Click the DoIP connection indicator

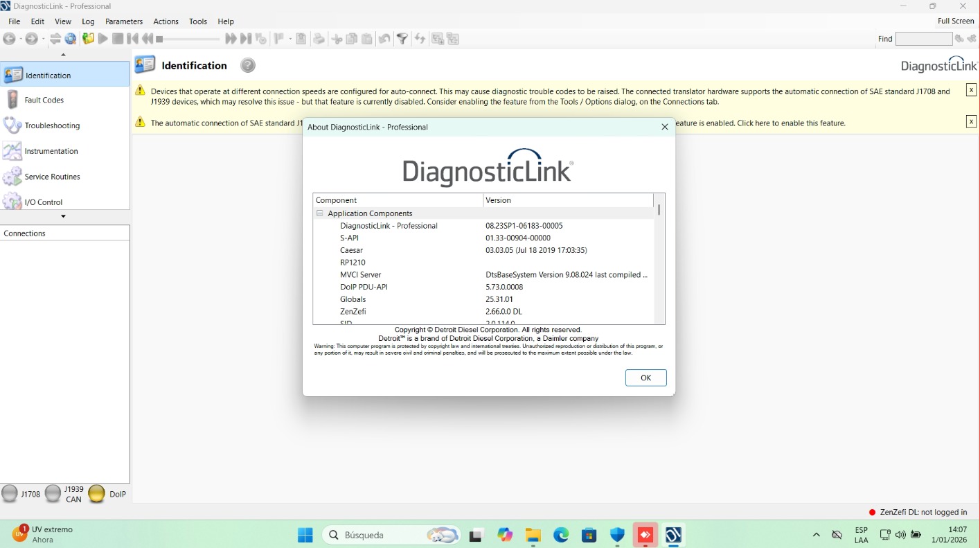[107, 494]
